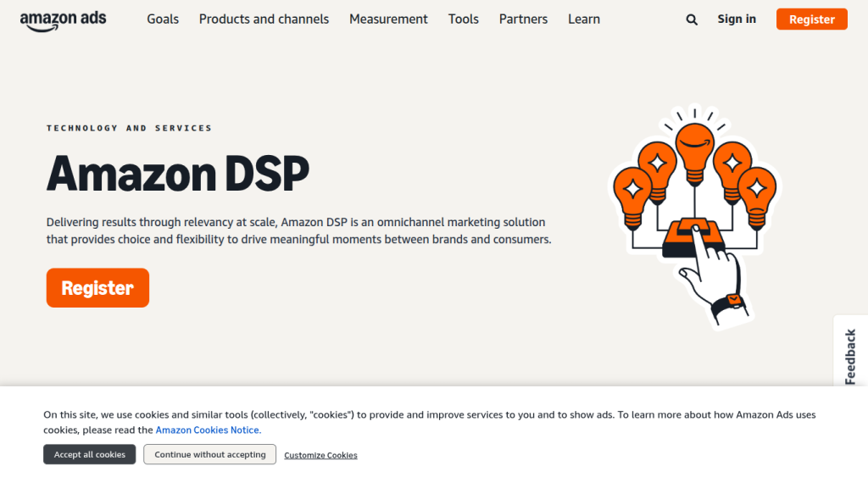Click the large Register button under description

[98, 288]
